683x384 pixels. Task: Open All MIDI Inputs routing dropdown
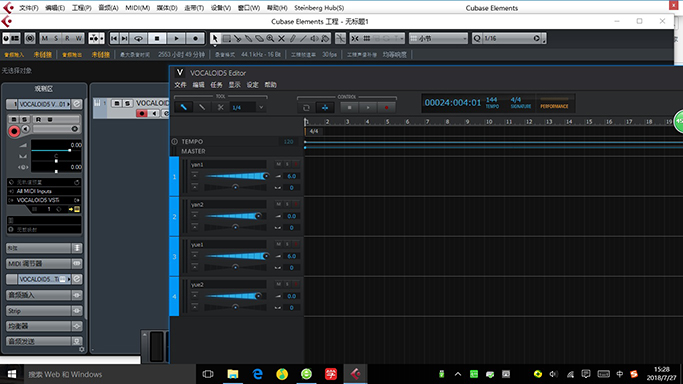point(44,191)
